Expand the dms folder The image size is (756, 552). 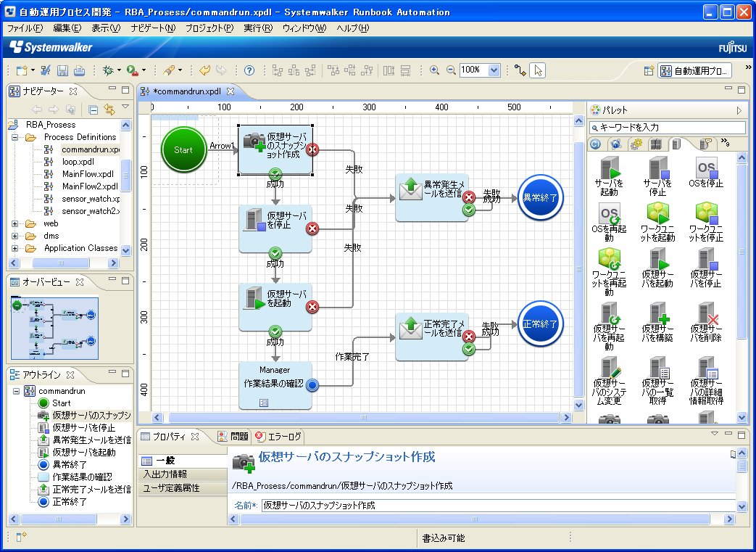(x=15, y=236)
